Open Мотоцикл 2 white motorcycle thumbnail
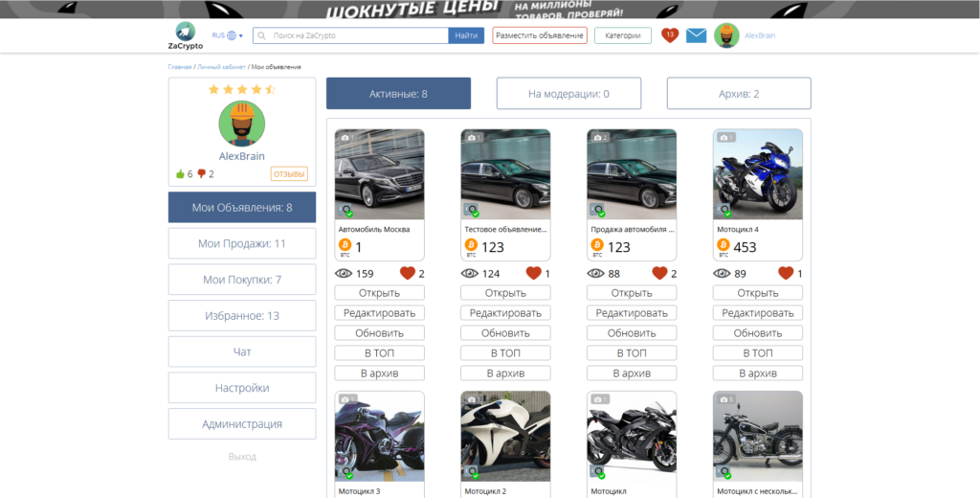Screen dimensions: 980x498 tap(505, 436)
